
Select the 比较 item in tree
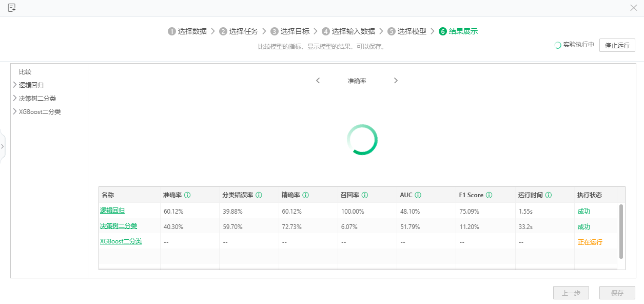pos(25,72)
